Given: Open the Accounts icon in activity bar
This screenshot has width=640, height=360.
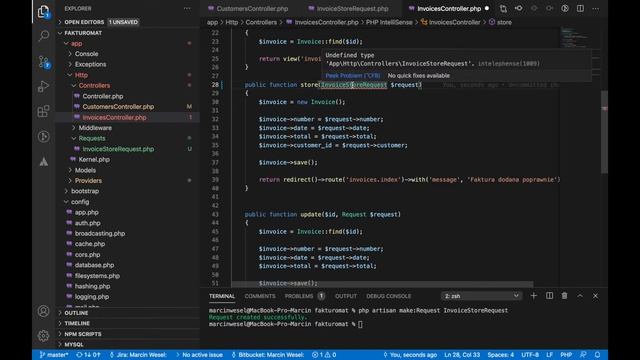Looking at the screenshot, I should (43, 311).
